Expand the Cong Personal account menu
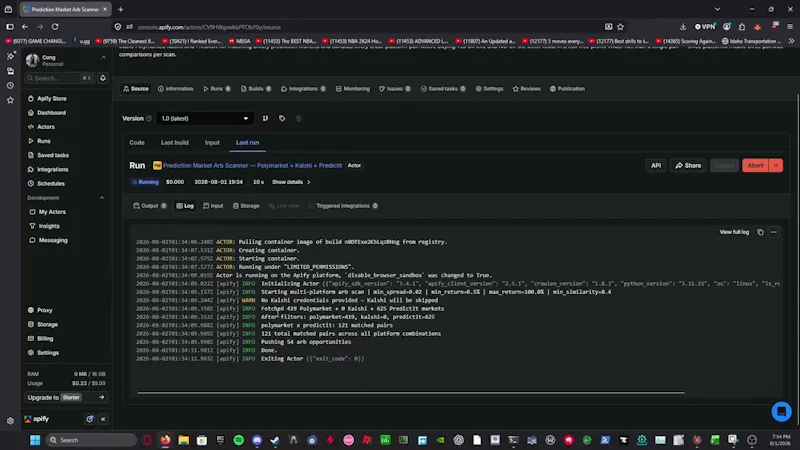This screenshot has width=800, height=450. (x=104, y=58)
